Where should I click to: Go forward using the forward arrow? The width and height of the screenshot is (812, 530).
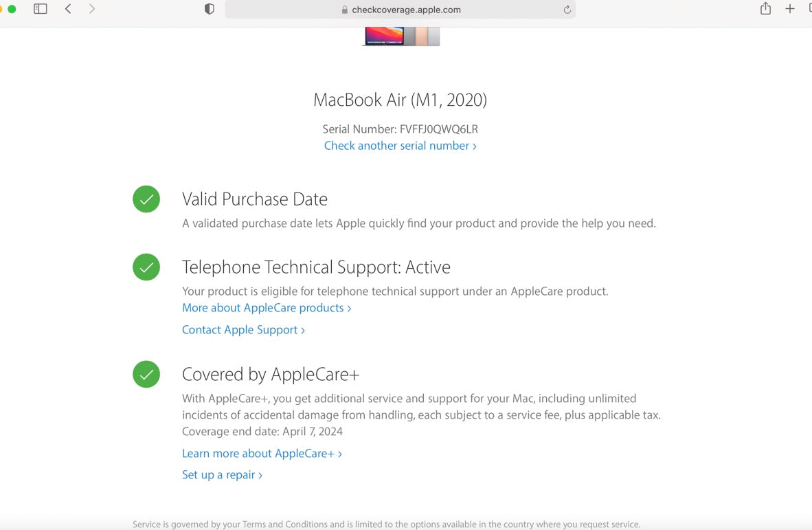tap(92, 9)
